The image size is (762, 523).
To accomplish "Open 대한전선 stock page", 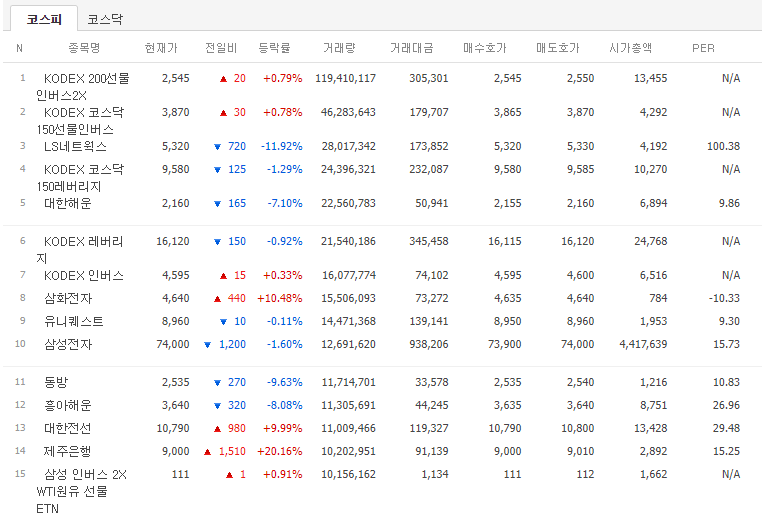I will [x=68, y=428].
